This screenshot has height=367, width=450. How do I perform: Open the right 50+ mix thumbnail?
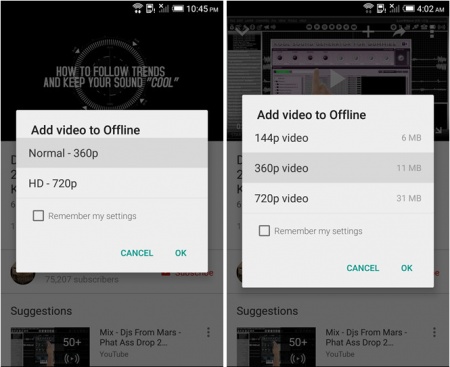tap(276, 347)
